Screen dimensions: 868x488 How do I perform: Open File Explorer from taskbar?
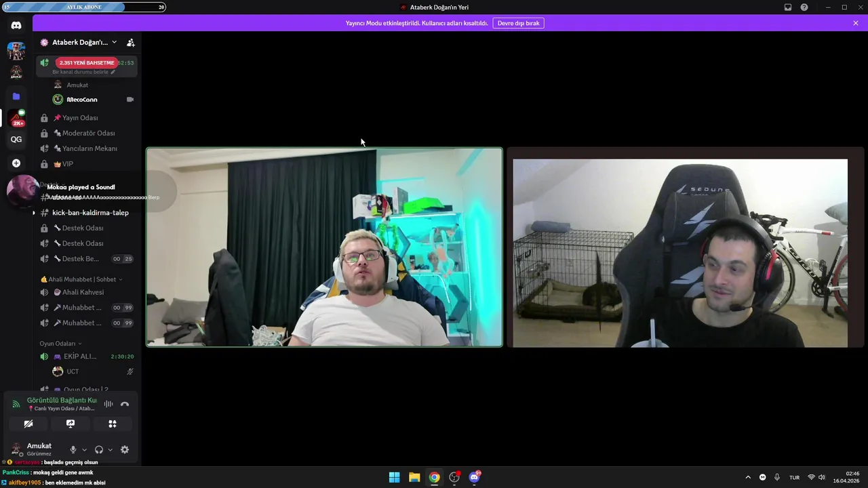click(414, 477)
